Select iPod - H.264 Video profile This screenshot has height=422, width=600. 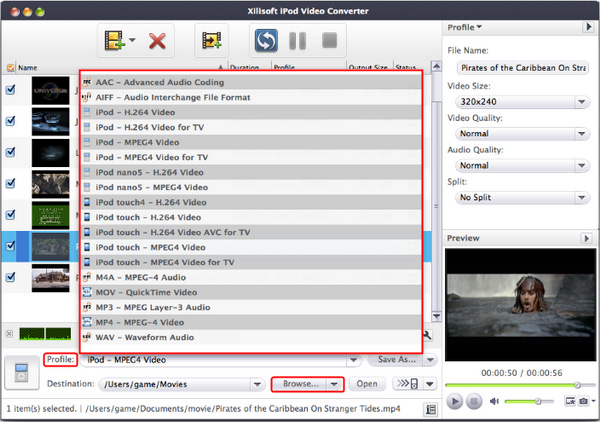tap(251, 112)
